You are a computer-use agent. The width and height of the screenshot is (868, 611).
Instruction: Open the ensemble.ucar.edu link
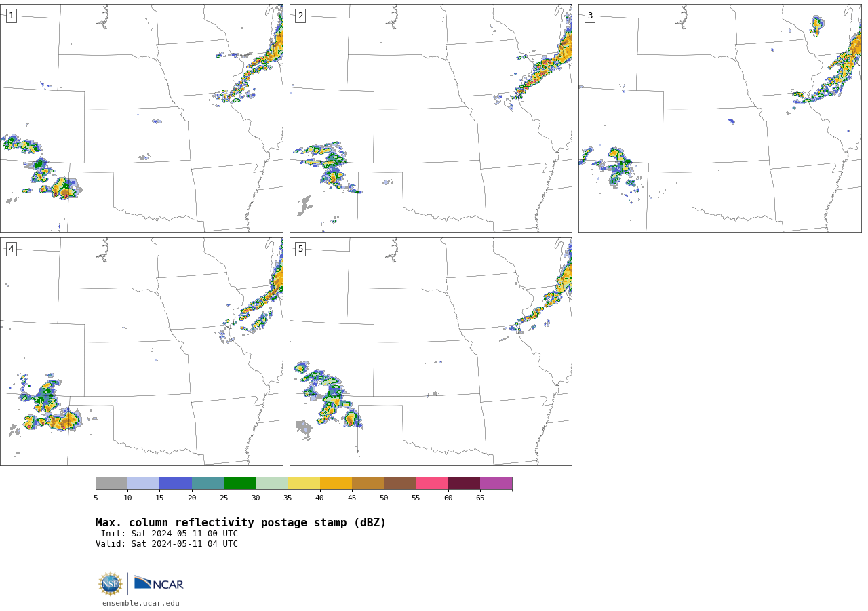click(141, 604)
